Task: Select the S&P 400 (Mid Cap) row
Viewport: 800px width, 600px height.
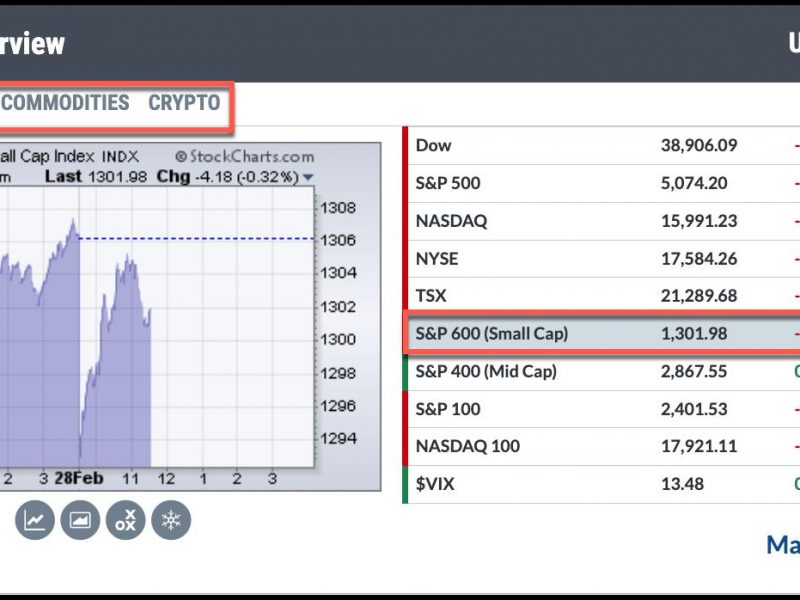Action: 601,371
